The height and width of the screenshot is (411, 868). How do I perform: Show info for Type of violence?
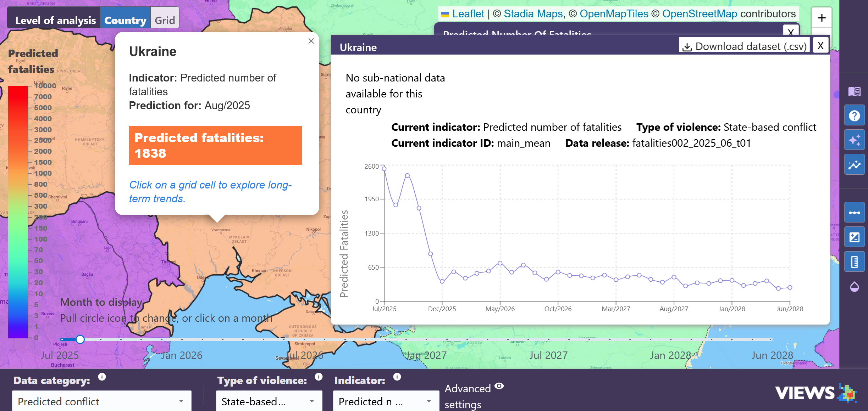tap(319, 377)
